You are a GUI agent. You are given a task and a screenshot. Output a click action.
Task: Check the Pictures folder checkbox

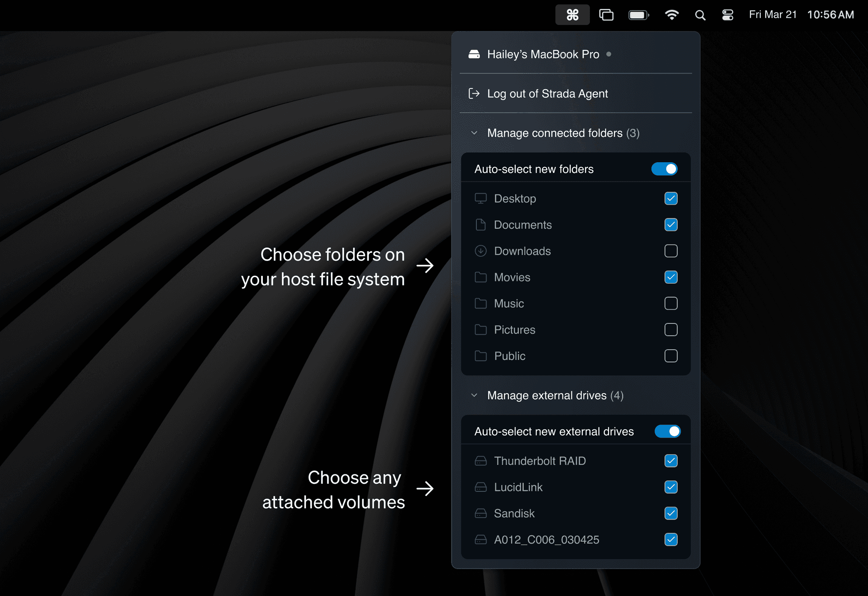(671, 330)
